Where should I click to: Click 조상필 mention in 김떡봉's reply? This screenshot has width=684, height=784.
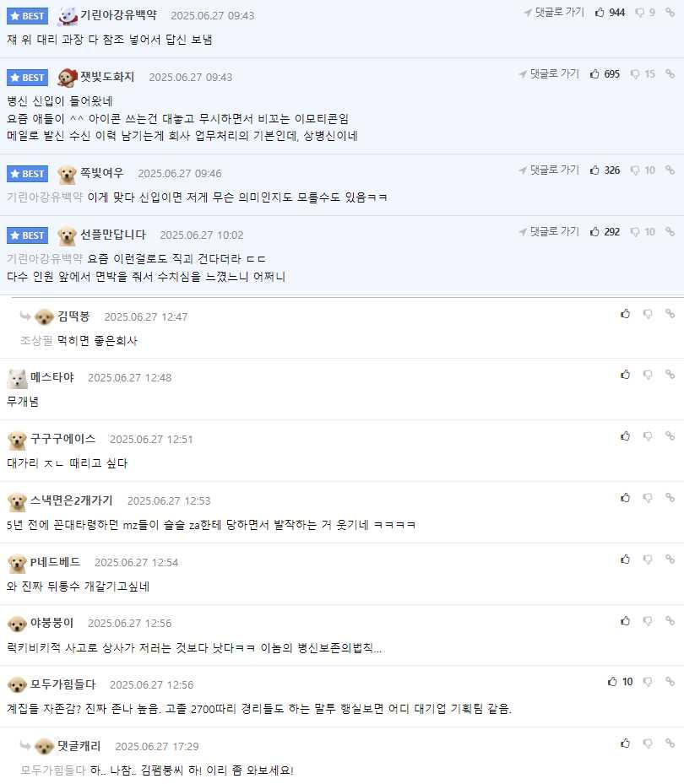36,341
